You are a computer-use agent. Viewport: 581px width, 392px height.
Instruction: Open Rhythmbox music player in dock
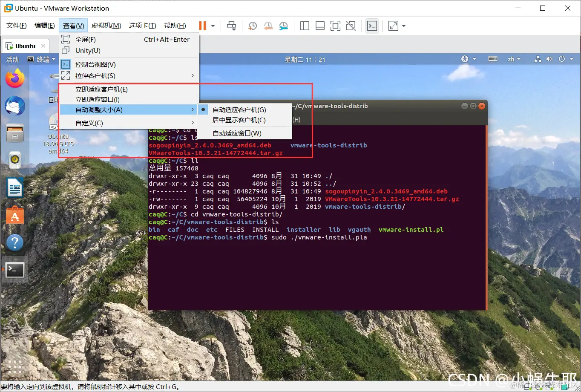tap(15, 160)
